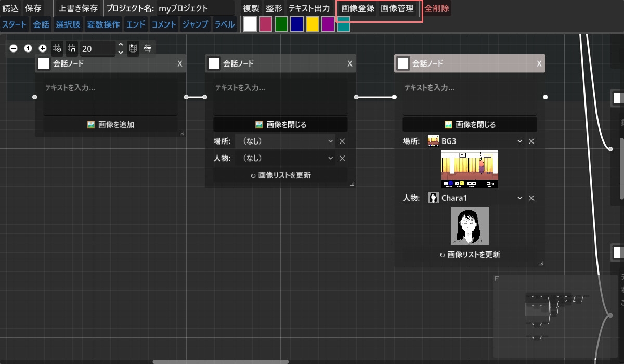
Task: Clear the BG3 場所 selection with X
Action: click(531, 141)
